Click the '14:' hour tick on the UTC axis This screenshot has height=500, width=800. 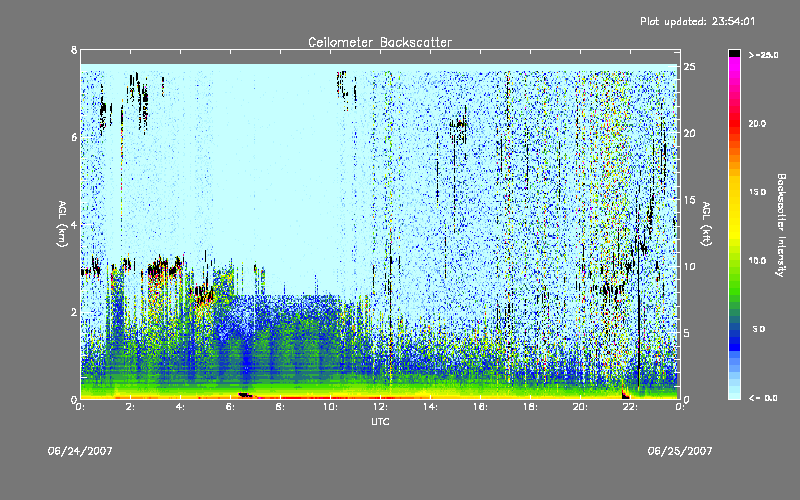tap(430, 407)
